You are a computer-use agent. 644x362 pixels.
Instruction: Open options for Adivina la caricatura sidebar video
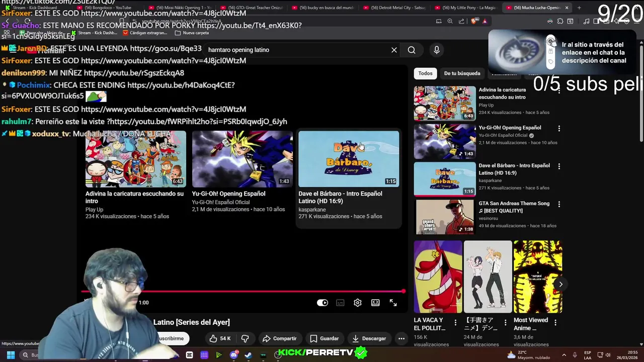tap(559, 91)
